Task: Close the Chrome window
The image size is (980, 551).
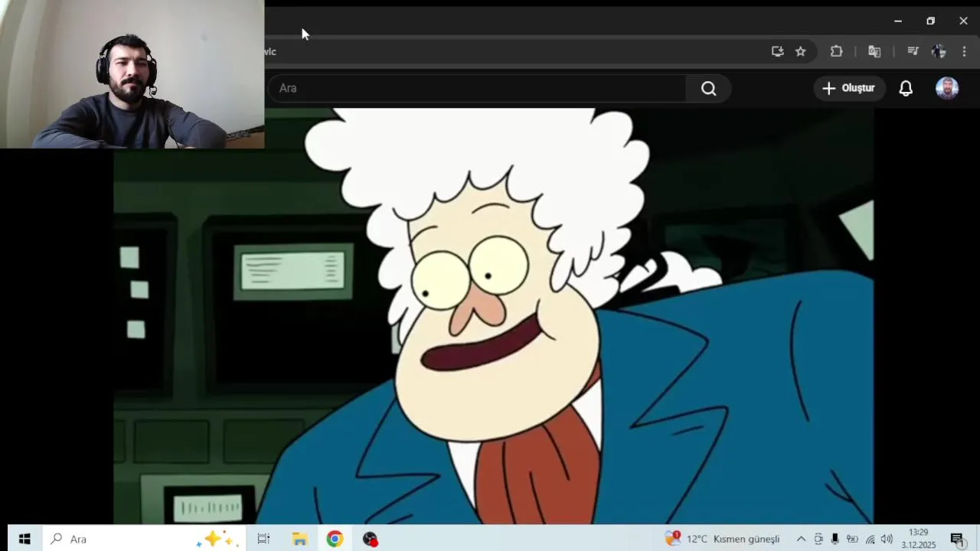Action: click(963, 21)
